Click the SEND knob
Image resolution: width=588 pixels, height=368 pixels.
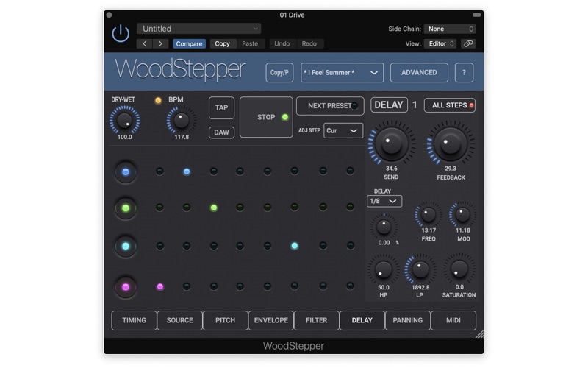[392, 143]
